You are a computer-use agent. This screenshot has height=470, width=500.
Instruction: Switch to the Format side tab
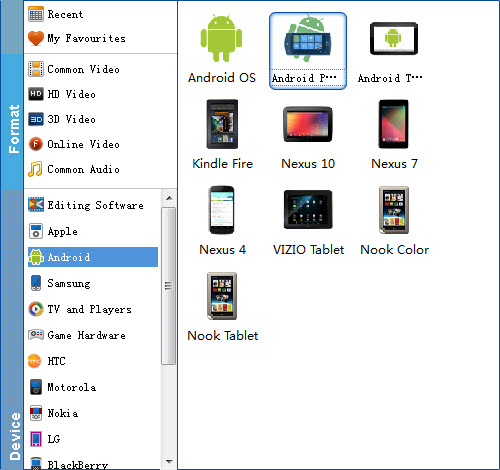pos(12,122)
